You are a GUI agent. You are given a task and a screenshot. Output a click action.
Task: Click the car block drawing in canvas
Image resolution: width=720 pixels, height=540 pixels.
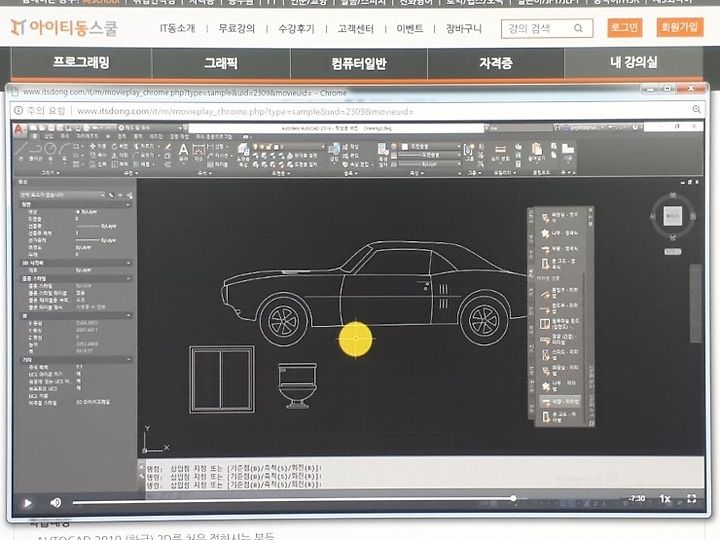(375, 292)
